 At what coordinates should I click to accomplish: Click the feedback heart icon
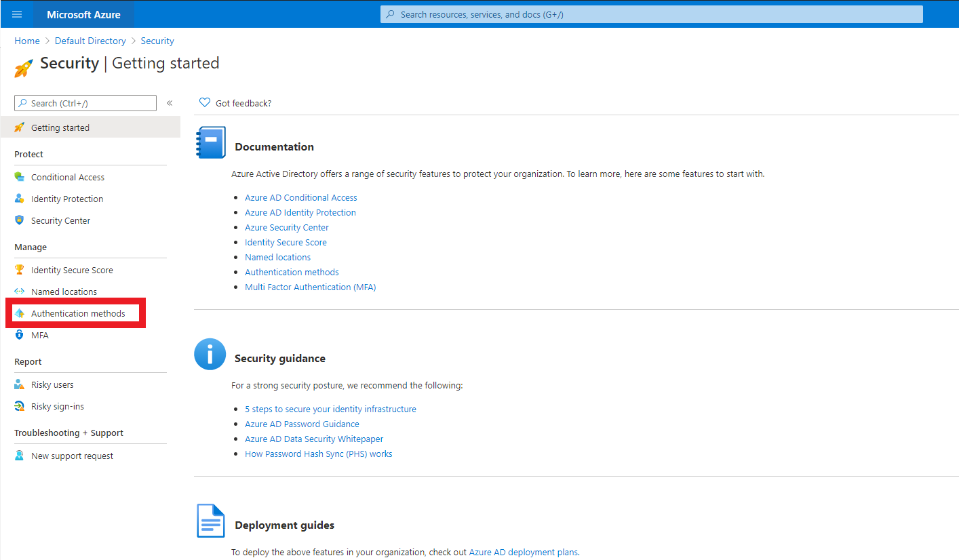(x=205, y=103)
